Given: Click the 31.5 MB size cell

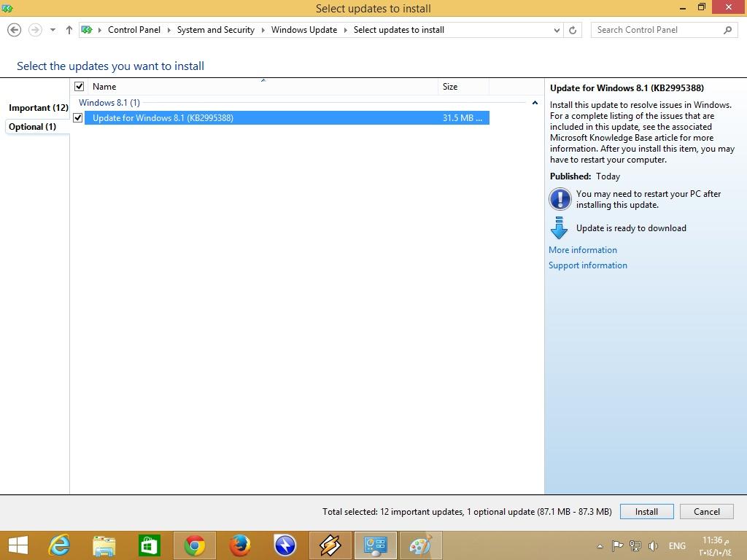Looking at the screenshot, I should click(x=462, y=118).
